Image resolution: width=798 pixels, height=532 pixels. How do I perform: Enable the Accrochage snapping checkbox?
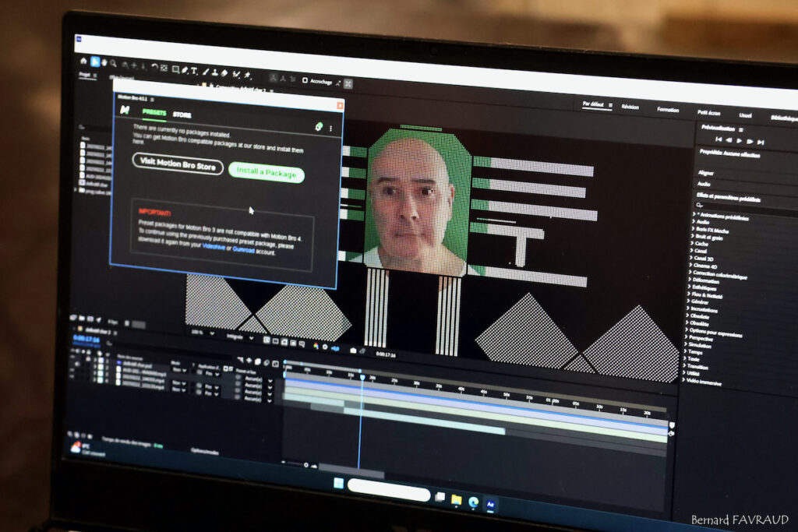(x=305, y=80)
